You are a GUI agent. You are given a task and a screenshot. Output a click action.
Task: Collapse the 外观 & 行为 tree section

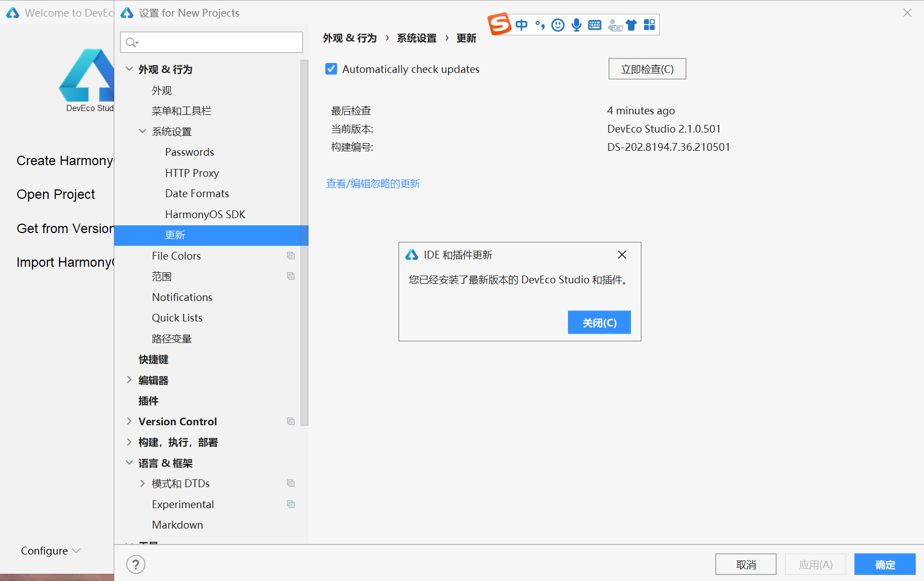click(x=129, y=69)
